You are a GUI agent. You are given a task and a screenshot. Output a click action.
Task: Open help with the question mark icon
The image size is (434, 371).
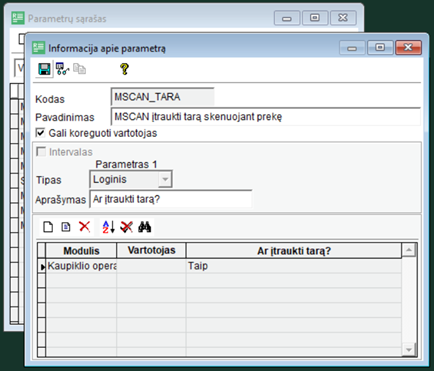[x=124, y=69]
